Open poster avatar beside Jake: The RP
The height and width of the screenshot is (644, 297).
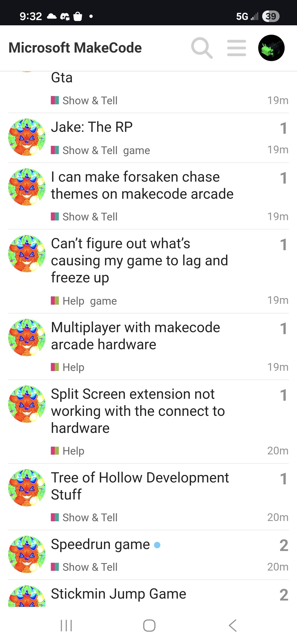pyautogui.click(x=27, y=137)
